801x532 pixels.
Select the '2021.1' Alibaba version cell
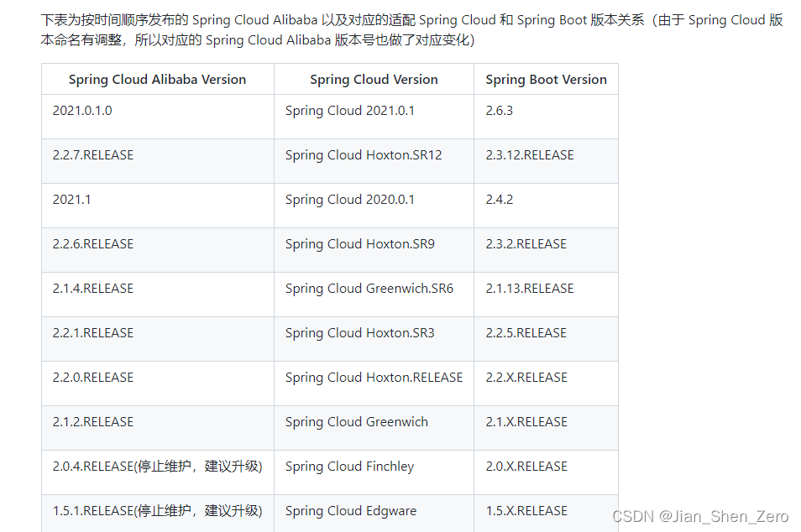point(157,206)
